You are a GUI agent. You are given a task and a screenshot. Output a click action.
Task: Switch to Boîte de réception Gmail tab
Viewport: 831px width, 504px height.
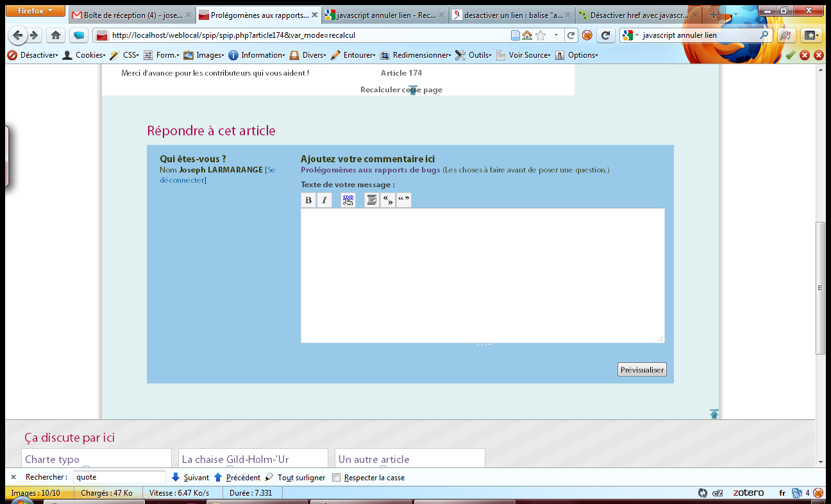(131, 15)
